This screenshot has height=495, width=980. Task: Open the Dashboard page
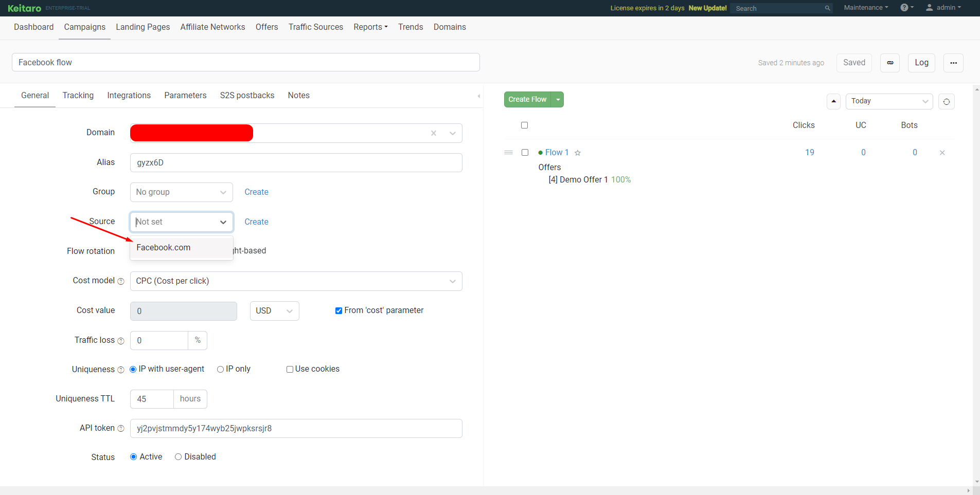click(34, 27)
